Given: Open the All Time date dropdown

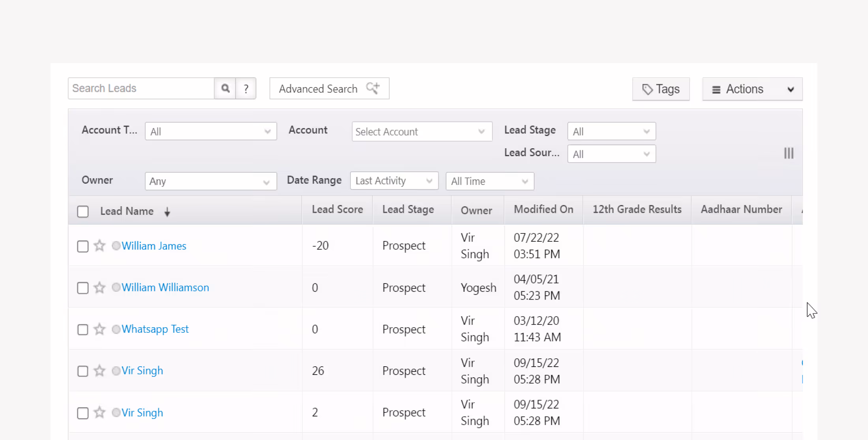Looking at the screenshot, I should (x=490, y=181).
